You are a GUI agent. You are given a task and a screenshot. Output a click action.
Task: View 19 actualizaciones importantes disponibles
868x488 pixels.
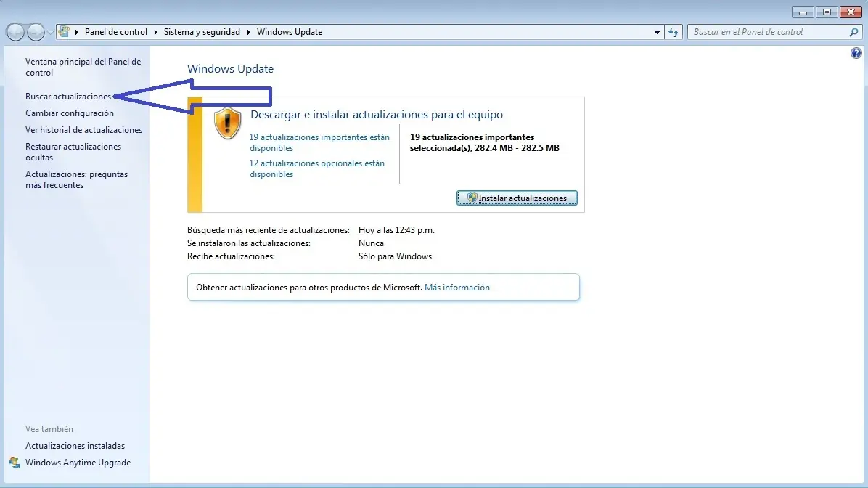(x=319, y=142)
